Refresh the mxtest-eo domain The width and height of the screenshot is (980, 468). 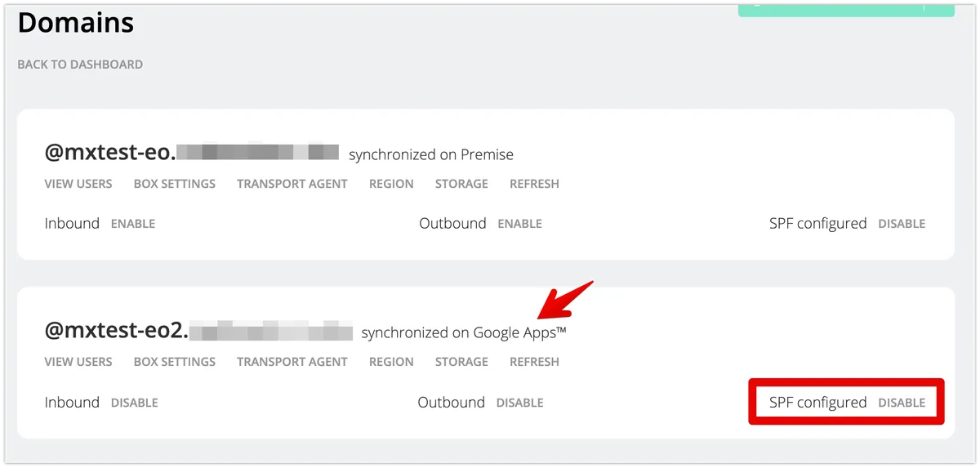point(534,184)
